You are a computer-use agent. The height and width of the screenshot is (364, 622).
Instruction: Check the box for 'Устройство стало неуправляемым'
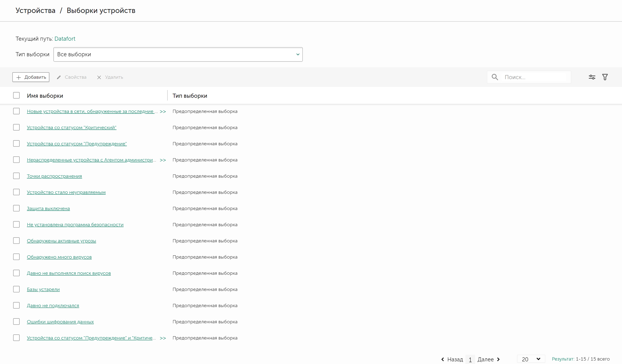coord(16,192)
